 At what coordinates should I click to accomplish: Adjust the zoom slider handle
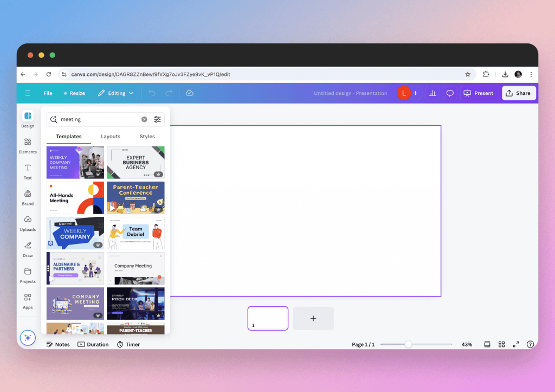(408, 344)
